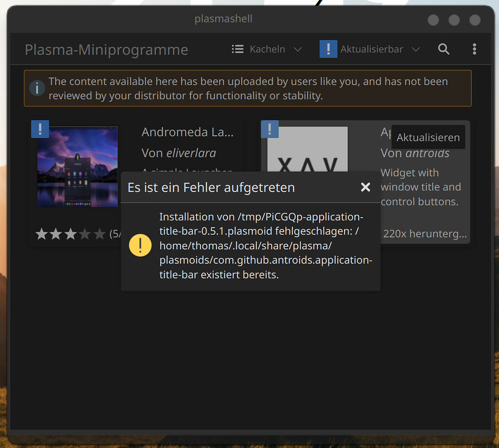This screenshot has width=499, height=448.
Task: Select the Andromeda La... widget title
Action: (188, 132)
